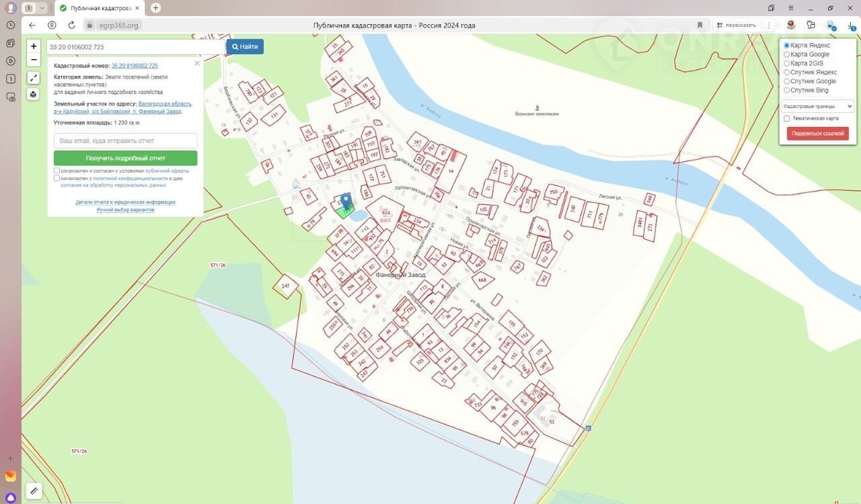Zoom out the map with minus button
The image size is (861, 504).
click(x=34, y=60)
